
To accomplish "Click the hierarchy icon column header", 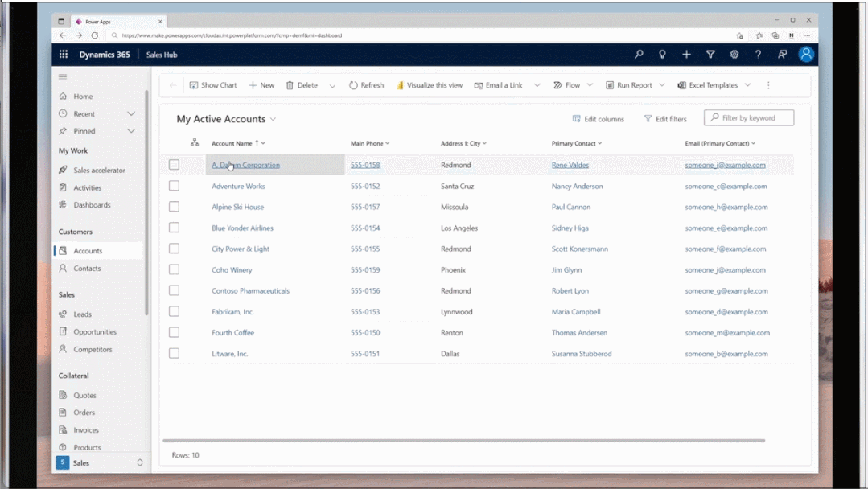I will [195, 142].
